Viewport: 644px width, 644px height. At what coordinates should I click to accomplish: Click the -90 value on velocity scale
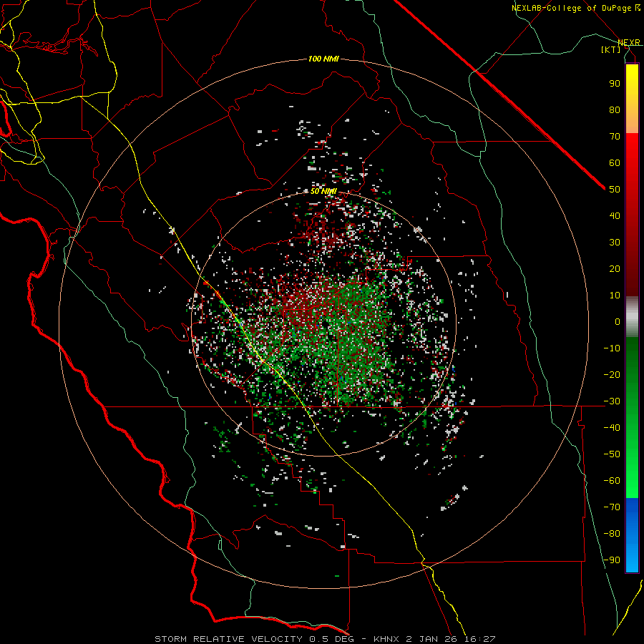pyautogui.click(x=612, y=560)
